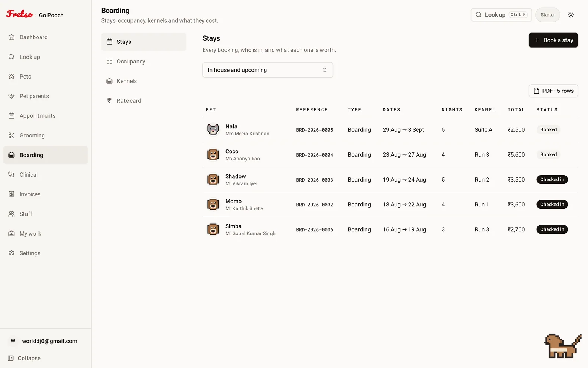Switch to the Stays tab
This screenshot has width=588, height=368.
click(144, 42)
